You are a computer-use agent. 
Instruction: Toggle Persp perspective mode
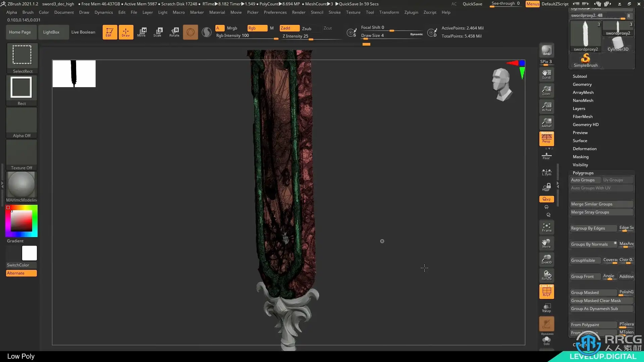546,138
